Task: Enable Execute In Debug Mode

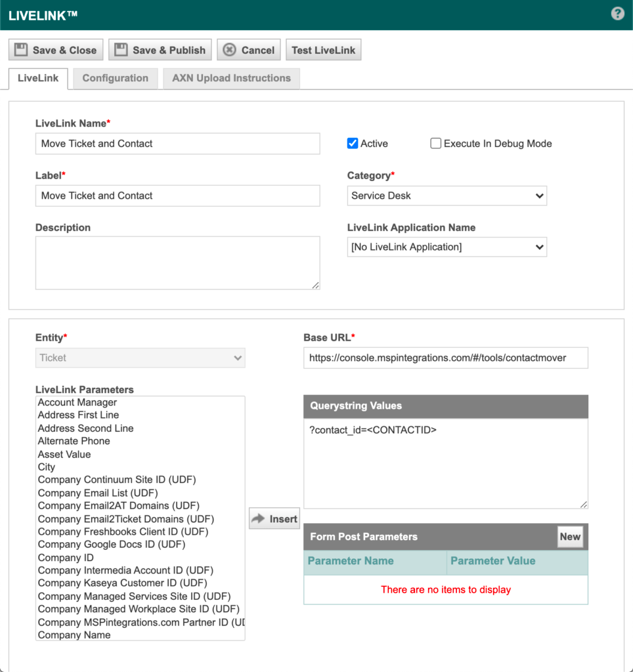Action: tap(436, 144)
